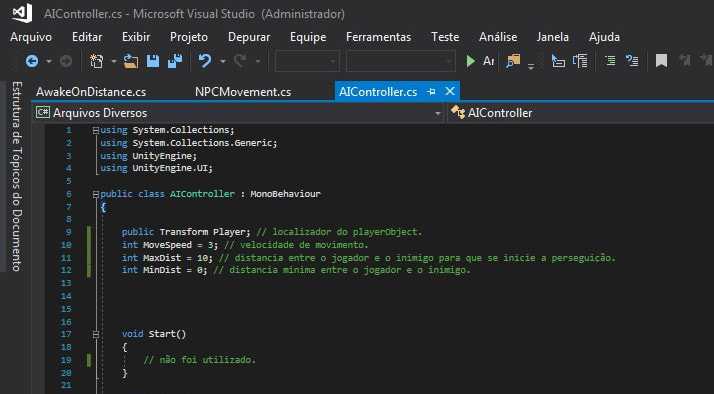
Task: Start debugging with the green play arrow
Action: (471, 61)
